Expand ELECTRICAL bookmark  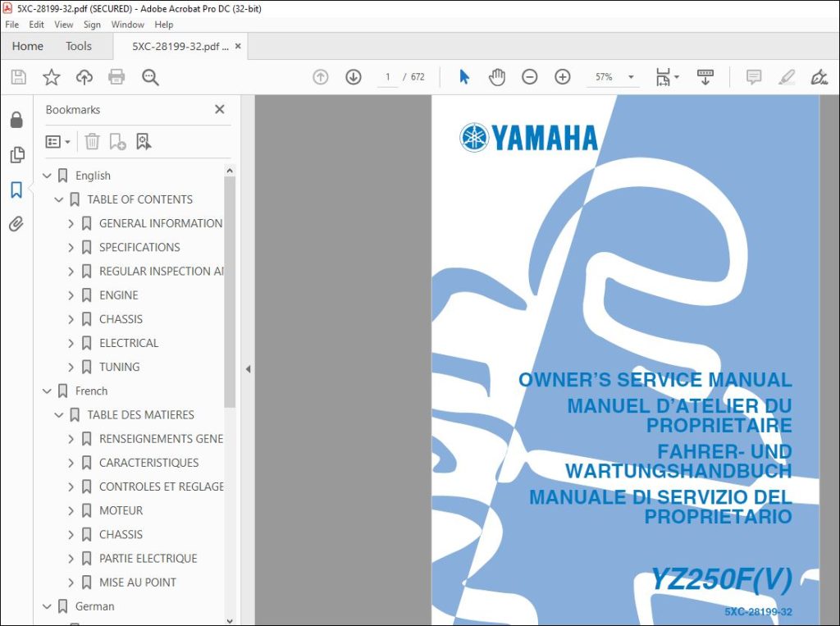coord(71,343)
